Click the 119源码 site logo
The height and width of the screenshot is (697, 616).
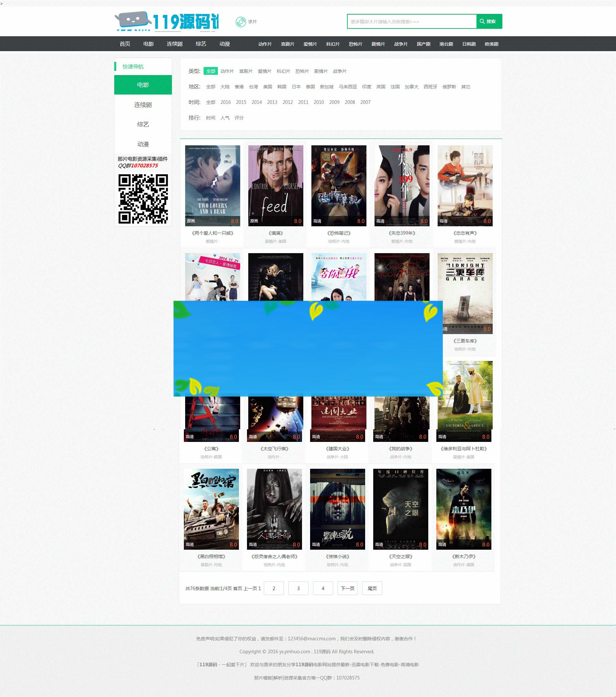click(166, 21)
